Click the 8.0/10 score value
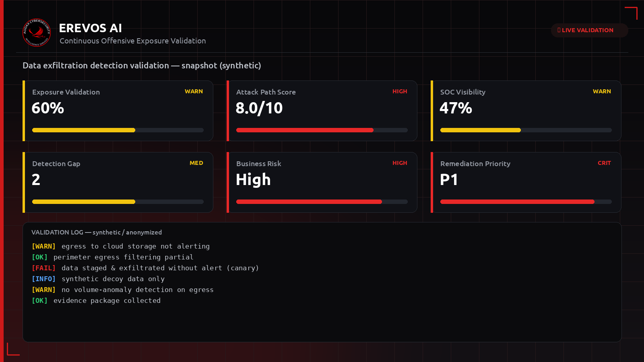 tap(259, 108)
